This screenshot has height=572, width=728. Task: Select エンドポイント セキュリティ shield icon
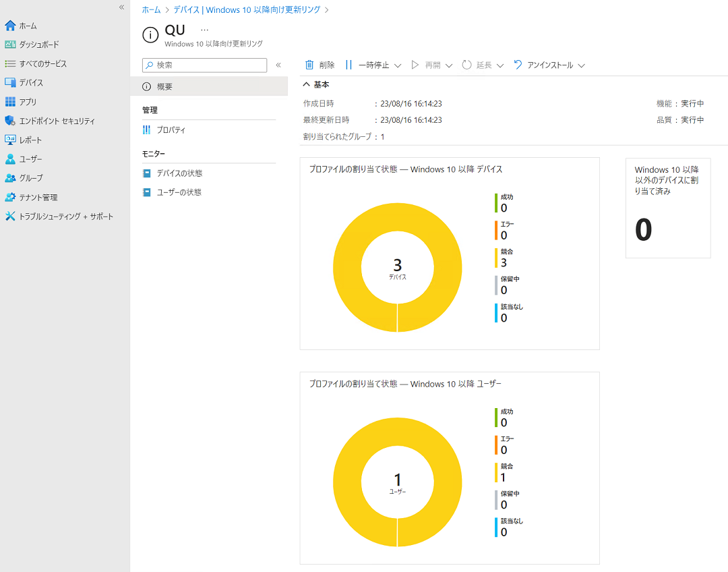10,121
